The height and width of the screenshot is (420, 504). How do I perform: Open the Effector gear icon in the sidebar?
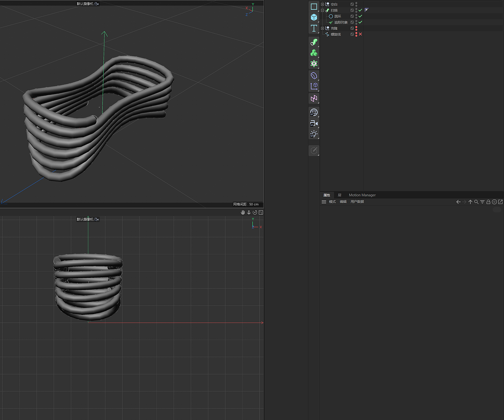coord(314,63)
